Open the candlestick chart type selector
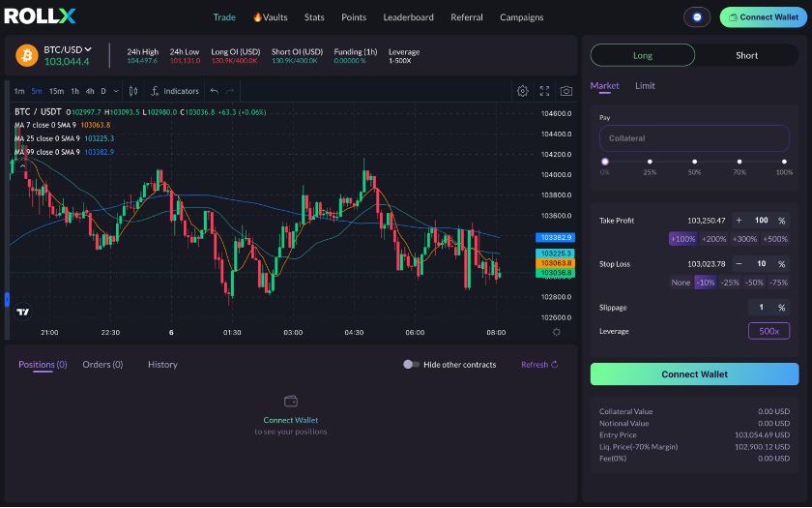 pos(133,91)
